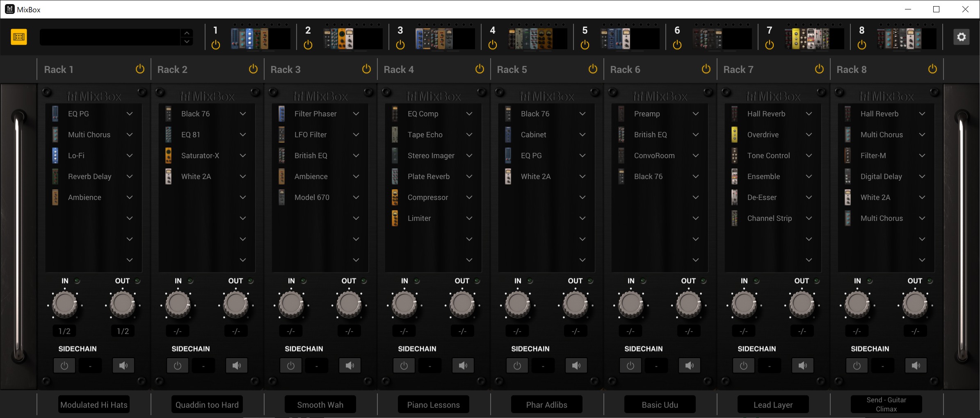The width and height of the screenshot is (980, 418).
Task: Open the Multi Chorus dropdown arrow in Rack 1
Action: click(x=130, y=134)
